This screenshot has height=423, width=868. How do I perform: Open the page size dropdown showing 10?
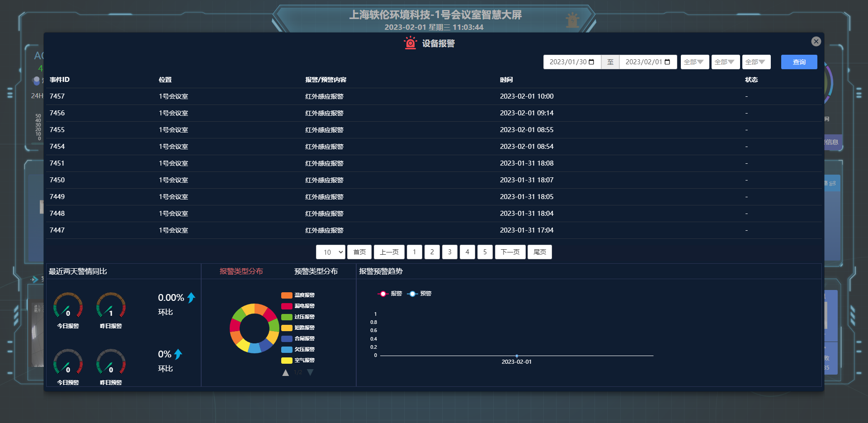(330, 252)
